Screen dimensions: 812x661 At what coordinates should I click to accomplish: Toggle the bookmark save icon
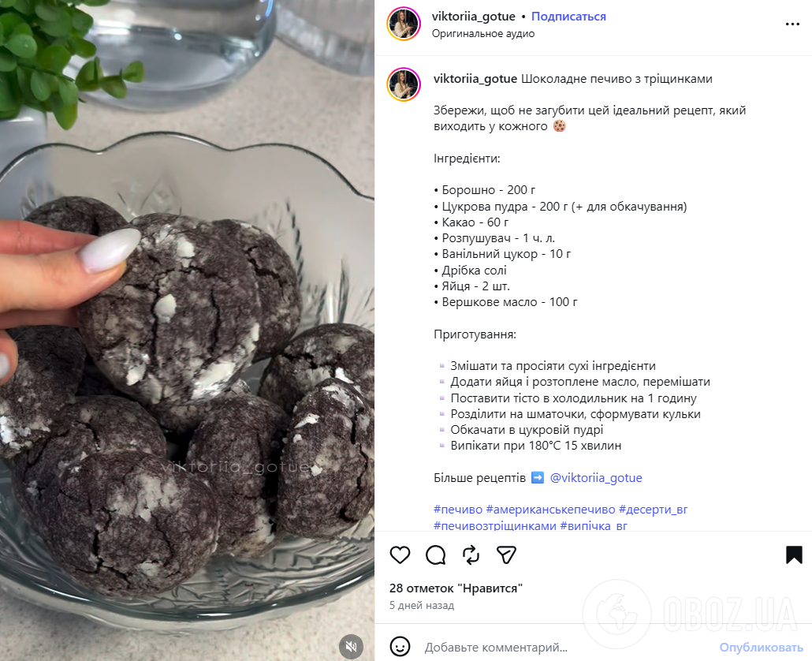tap(794, 555)
